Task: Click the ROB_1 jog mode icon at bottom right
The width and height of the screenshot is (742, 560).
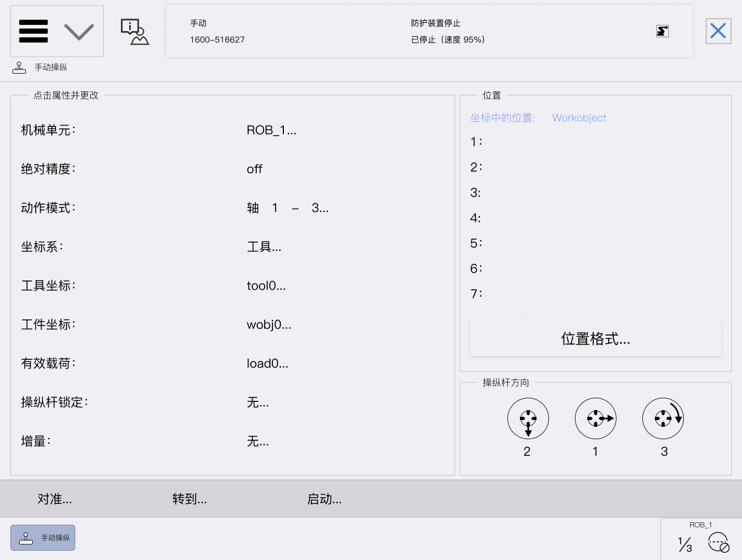Action: 719,543
